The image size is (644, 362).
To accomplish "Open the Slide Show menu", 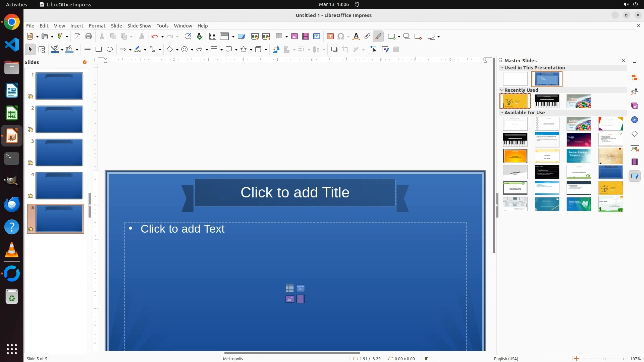I will click(x=139, y=26).
